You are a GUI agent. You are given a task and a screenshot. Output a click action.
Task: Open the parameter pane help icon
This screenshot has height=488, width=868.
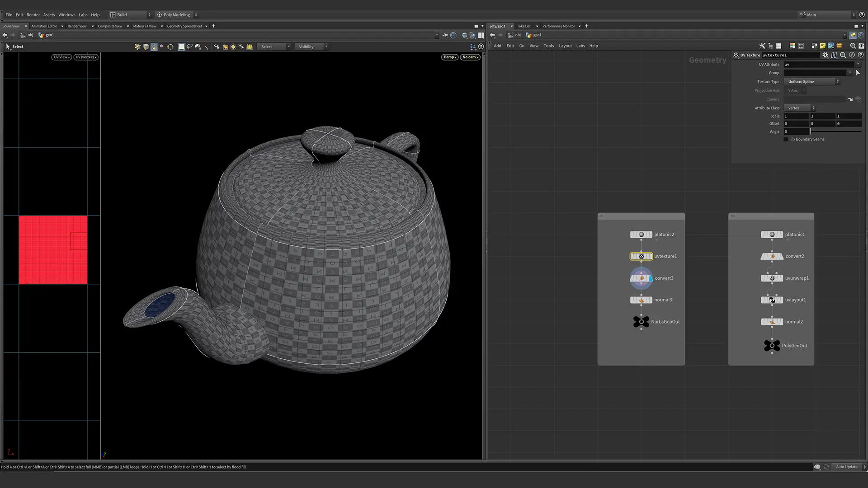(x=861, y=55)
